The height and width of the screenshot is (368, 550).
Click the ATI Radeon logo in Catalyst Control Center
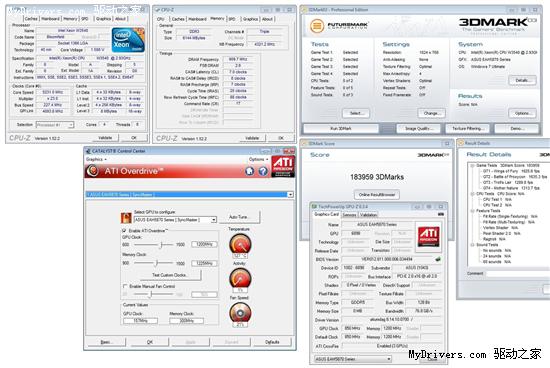283,166
